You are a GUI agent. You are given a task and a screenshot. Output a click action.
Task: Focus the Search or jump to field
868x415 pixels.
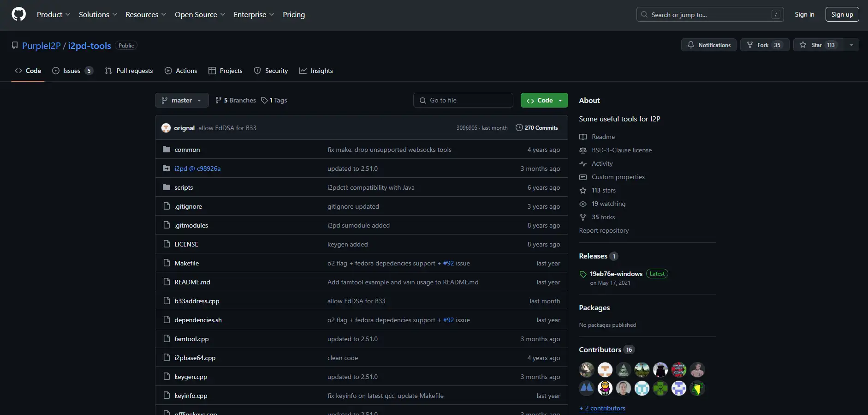coord(710,14)
